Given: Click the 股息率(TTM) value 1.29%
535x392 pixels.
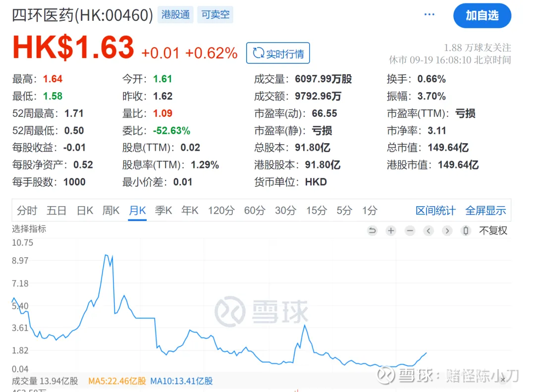Looking at the screenshot, I should (205, 165).
